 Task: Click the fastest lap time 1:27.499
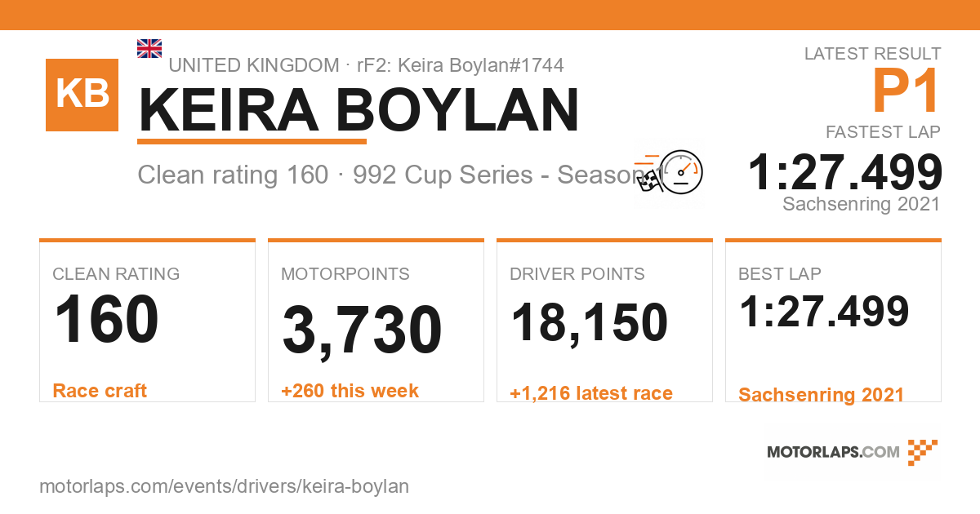pos(845,172)
